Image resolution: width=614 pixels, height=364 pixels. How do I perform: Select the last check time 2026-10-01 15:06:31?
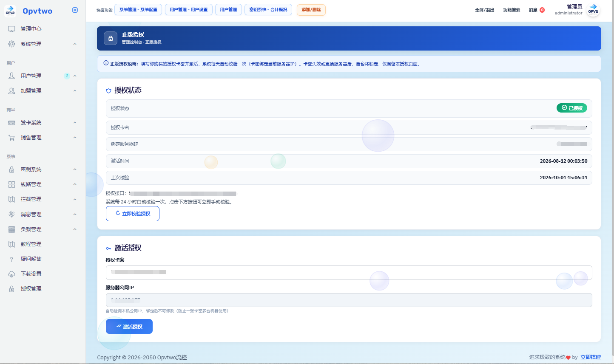(563, 178)
